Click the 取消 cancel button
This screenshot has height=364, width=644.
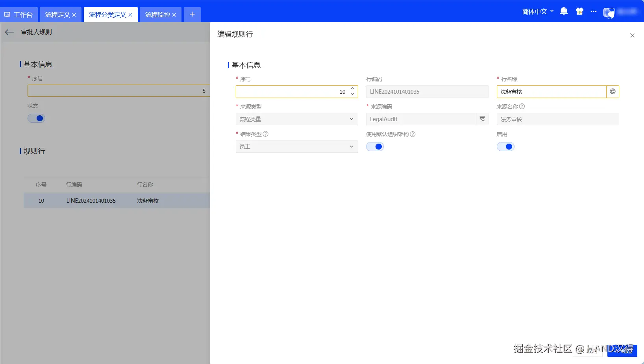[x=588, y=351]
